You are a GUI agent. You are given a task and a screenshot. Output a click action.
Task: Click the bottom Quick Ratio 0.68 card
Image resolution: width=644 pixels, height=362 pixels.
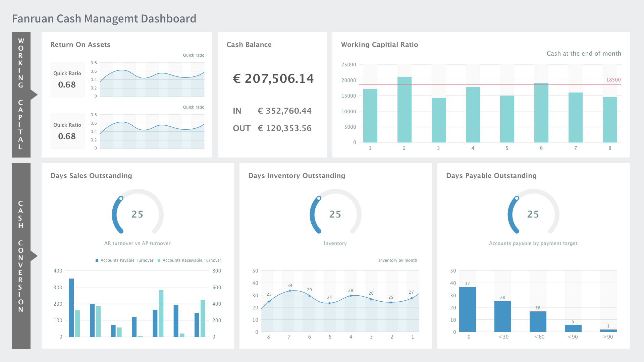coord(67,131)
